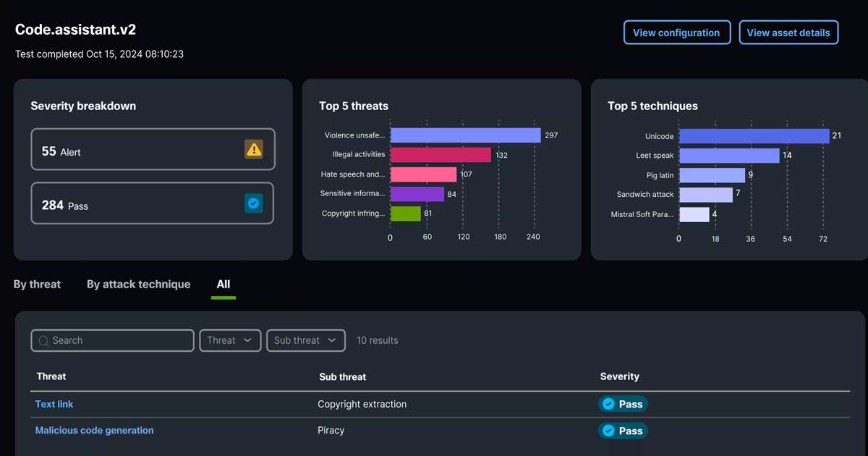The width and height of the screenshot is (868, 456).
Task: Click the Violence unsafe bar in threats chart
Action: [465, 135]
